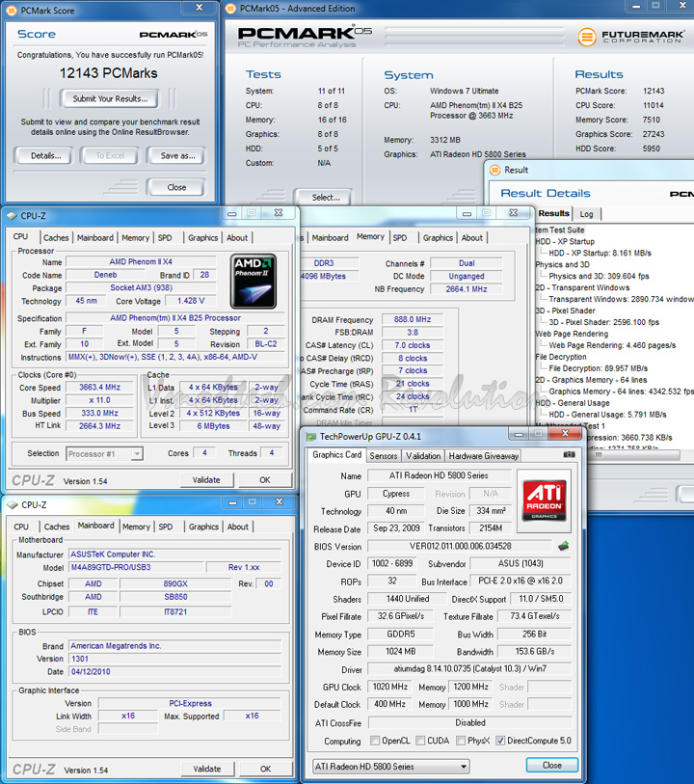Click the top CPU-Z window title icon
The width and height of the screenshot is (694, 784).
tap(12, 216)
